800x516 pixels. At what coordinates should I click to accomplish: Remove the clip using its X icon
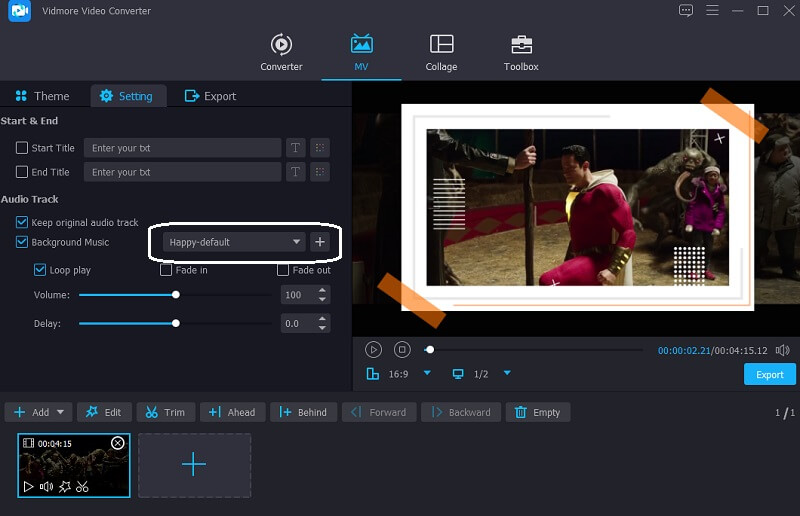(x=117, y=443)
